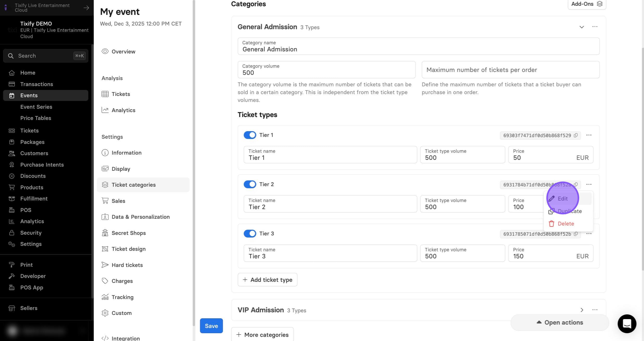The image size is (644, 341).
Task: Open Tier 1 more options menu
Action: [589, 135]
